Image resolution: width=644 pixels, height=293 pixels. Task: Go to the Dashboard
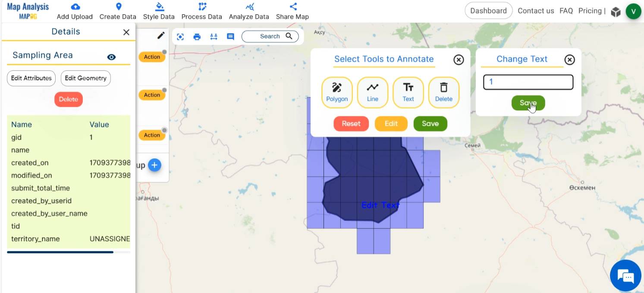click(488, 11)
